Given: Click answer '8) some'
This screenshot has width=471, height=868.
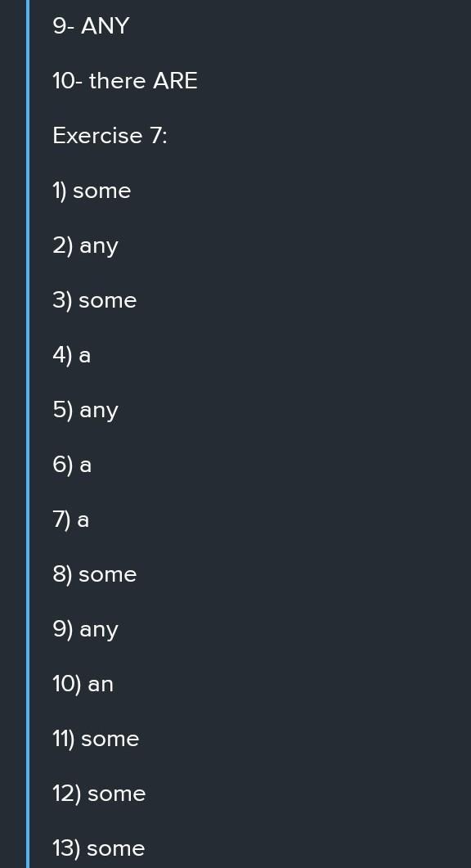Looking at the screenshot, I should 95,574.
